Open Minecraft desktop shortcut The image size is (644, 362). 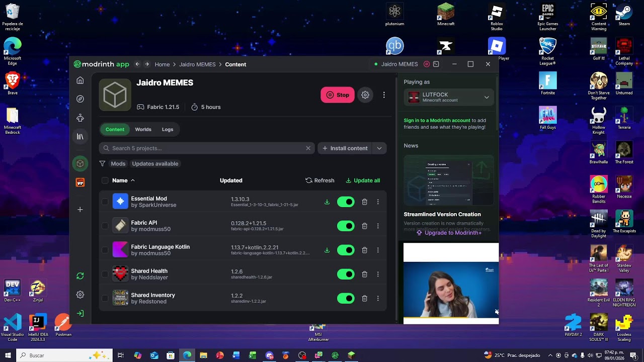point(446,15)
